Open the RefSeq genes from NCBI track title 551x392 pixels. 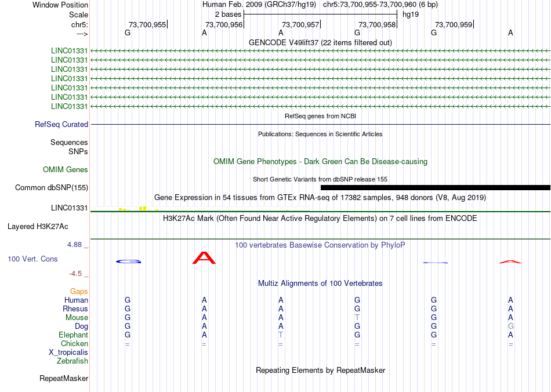(320, 116)
